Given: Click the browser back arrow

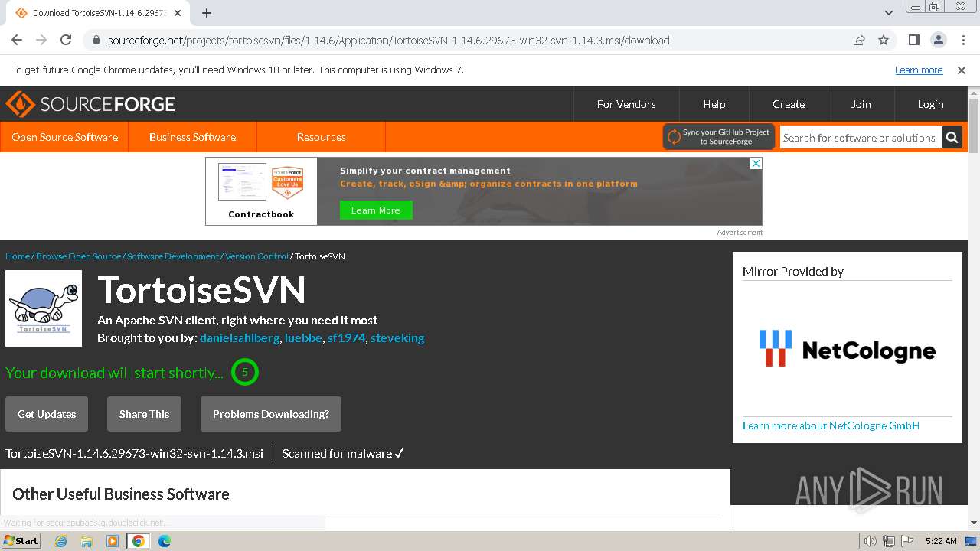Looking at the screenshot, I should click(17, 41).
